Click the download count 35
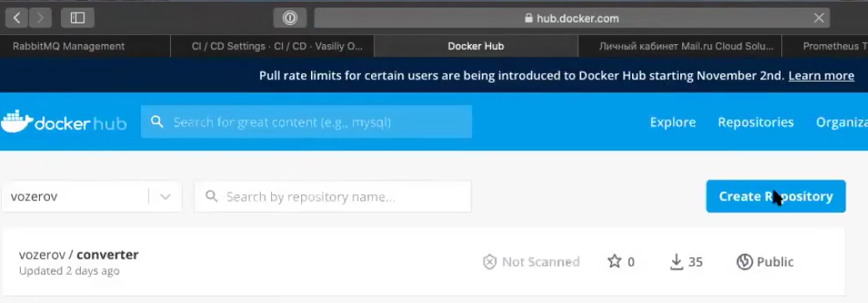 click(695, 262)
